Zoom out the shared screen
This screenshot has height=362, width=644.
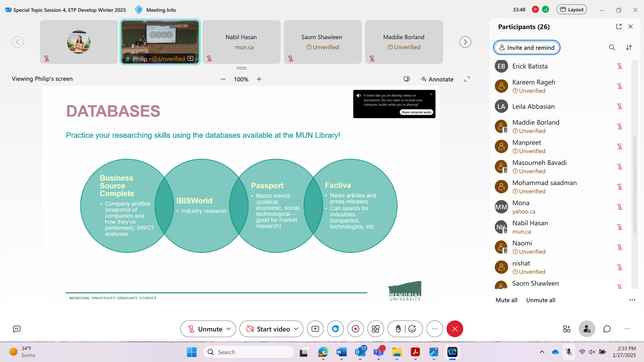tap(223, 79)
